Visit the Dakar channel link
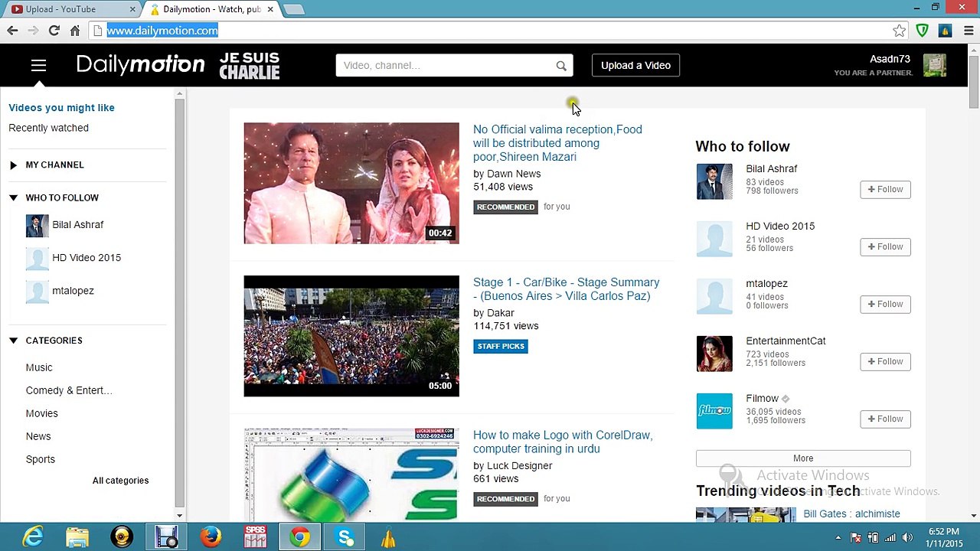980x551 pixels. pyautogui.click(x=501, y=313)
